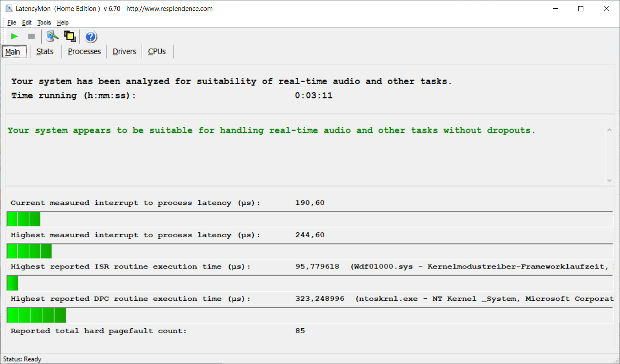Screen dimensions: 620x364
Task: Start monitoring with the green play button
Action: coord(14,37)
